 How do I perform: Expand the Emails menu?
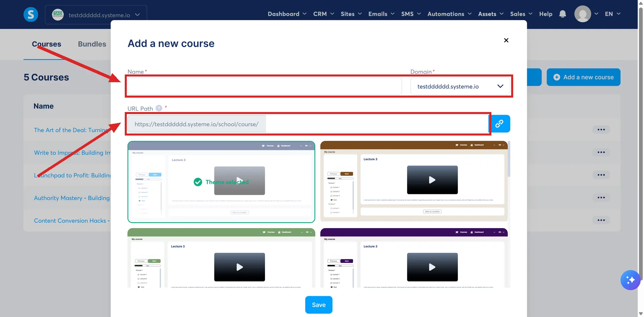click(x=381, y=14)
